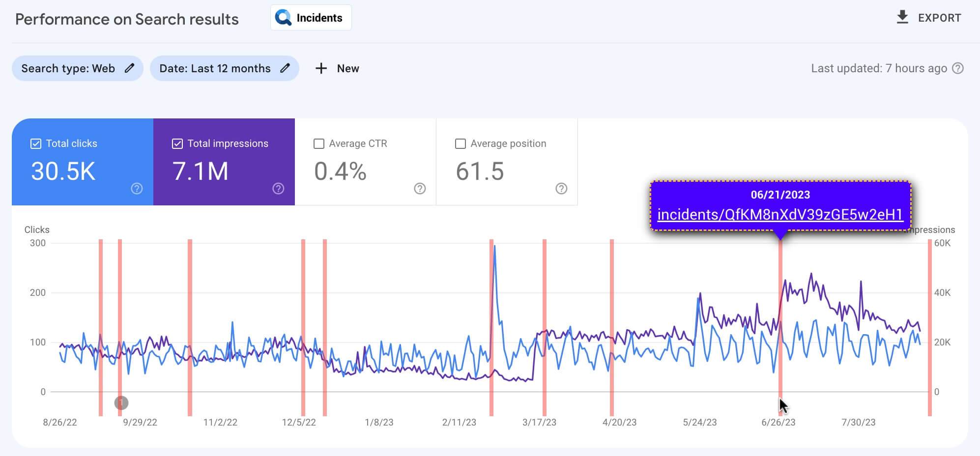980x456 pixels.
Task: Enable the Average position checkbox
Action: coord(460,143)
